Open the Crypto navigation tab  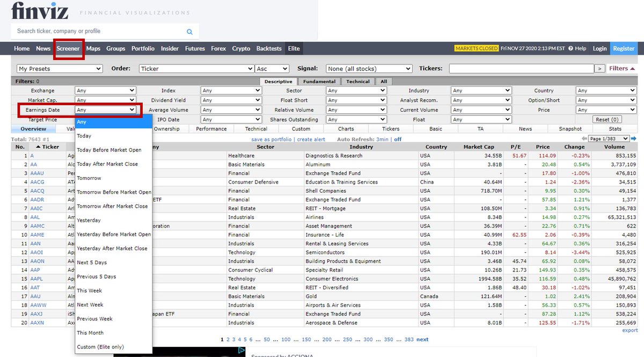click(x=241, y=48)
